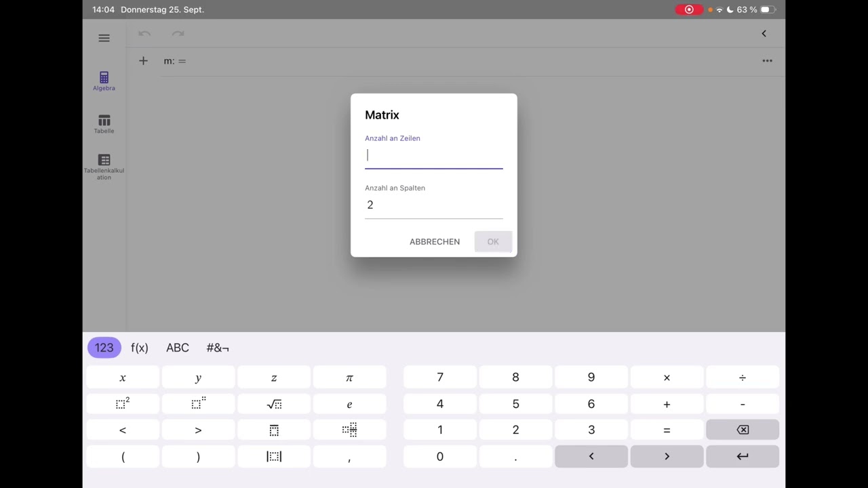Cancel dialog with ABBRECHEN
The height and width of the screenshot is (488, 868).
(x=435, y=241)
